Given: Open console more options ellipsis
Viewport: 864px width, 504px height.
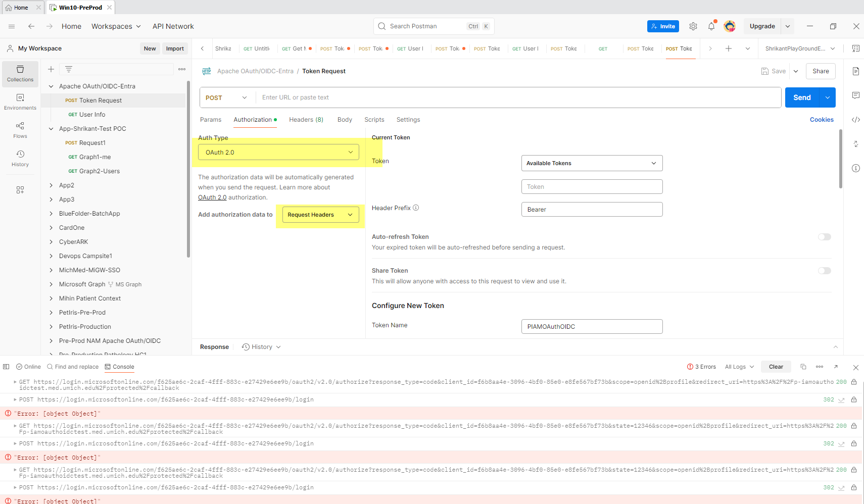Looking at the screenshot, I should click(x=820, y=367).
